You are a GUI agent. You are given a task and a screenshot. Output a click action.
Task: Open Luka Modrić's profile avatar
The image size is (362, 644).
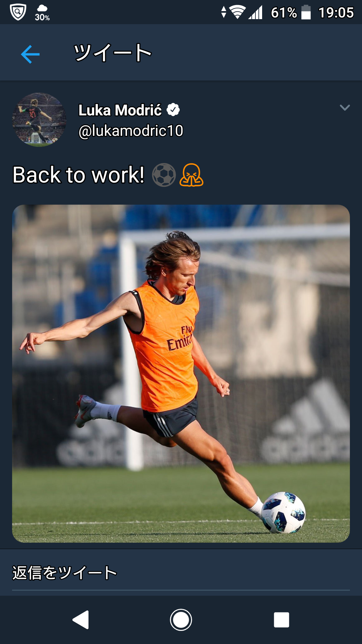[39, 120]
